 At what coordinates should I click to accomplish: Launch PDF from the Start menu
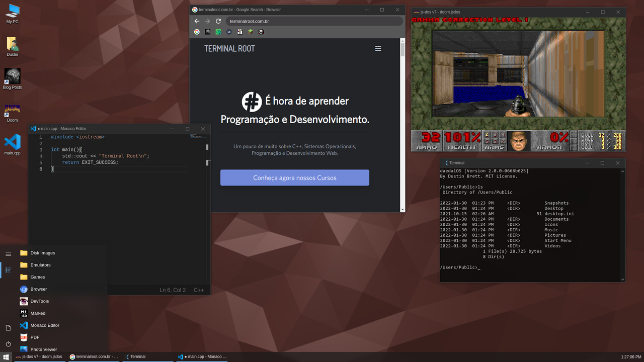62,337
